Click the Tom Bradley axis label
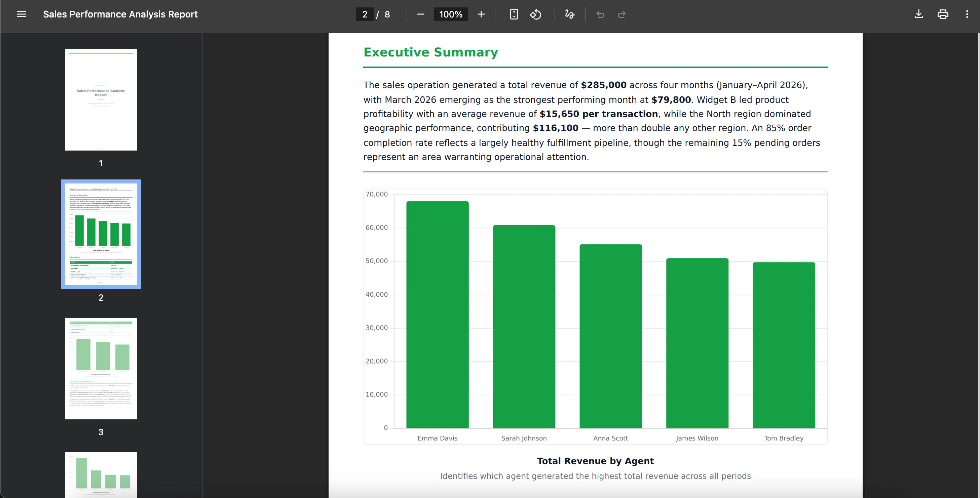 pyautogui.click(x=784, y=438)
